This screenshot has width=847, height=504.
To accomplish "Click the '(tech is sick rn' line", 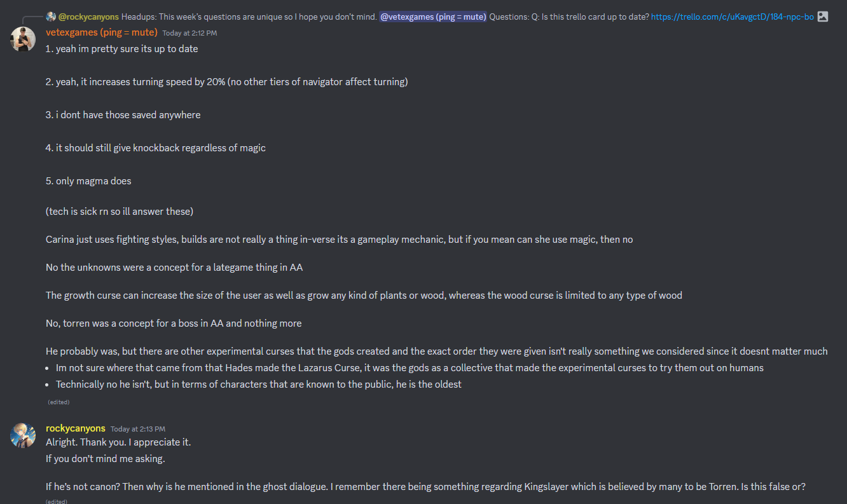I will 120,211.
